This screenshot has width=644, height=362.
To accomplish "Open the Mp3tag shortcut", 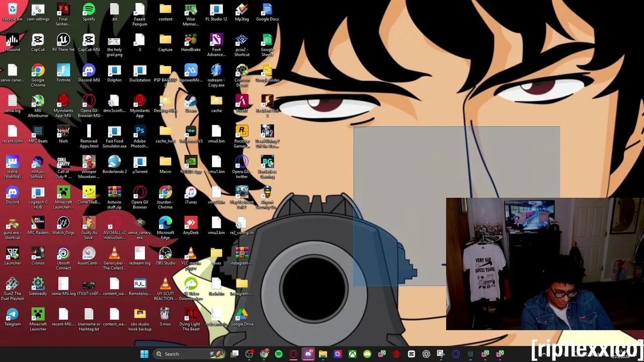I will (242, 13).
